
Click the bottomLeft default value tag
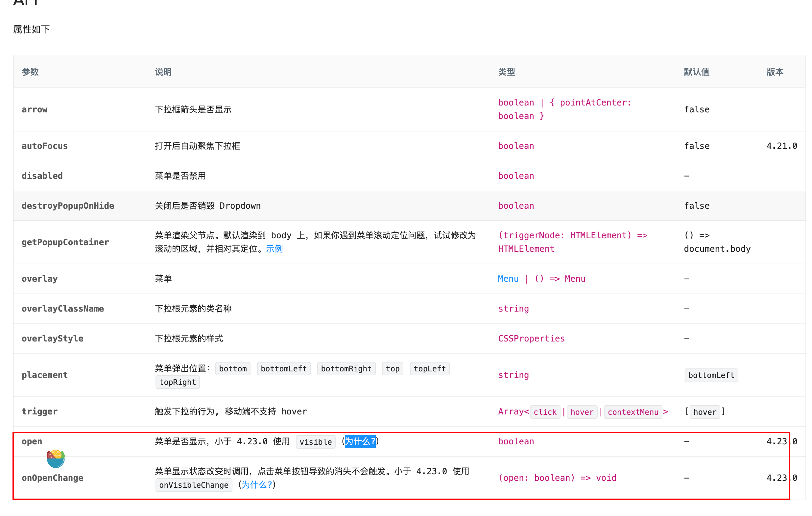coord(711,375)
